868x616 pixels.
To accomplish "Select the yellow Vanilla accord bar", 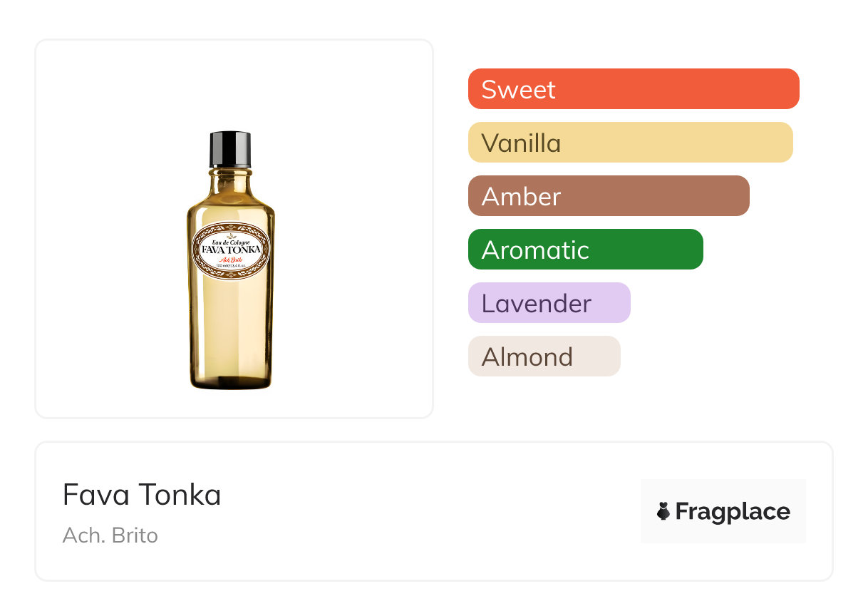I will pyautogui.click(x=630, y=143).
